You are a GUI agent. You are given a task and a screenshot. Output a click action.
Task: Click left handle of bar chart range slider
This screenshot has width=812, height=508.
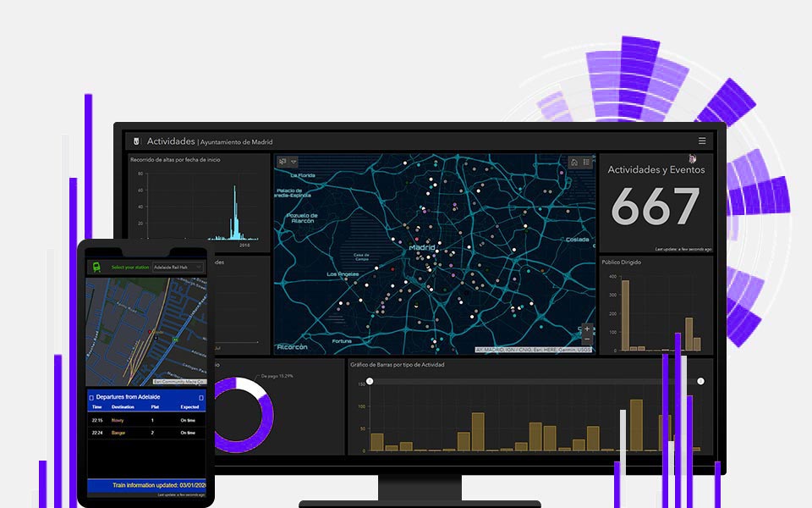(370, 381)
